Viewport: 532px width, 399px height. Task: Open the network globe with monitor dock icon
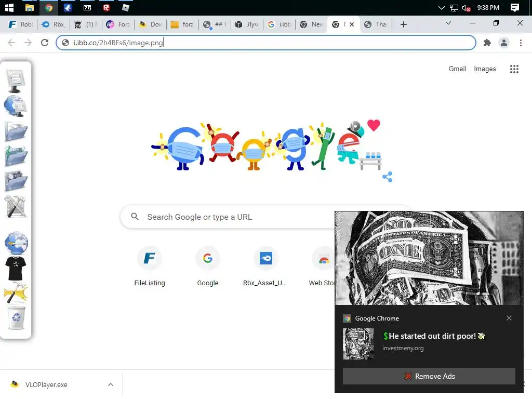click(15, 106)
